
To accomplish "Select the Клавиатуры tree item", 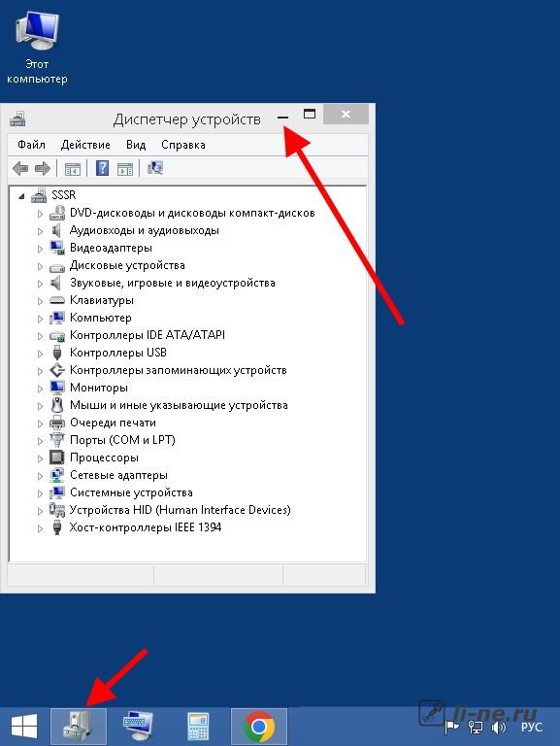I will pyautogui.click(x=102, y=300).
